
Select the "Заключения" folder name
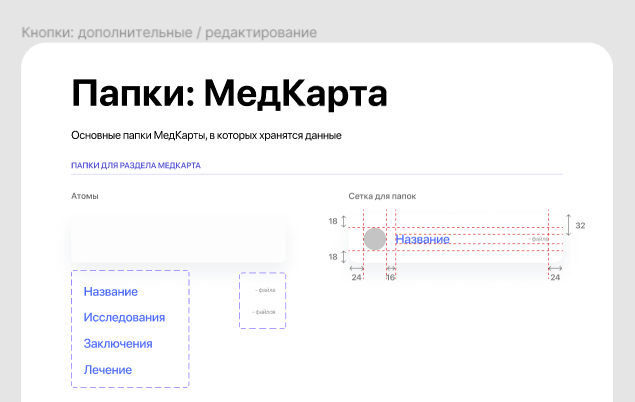(x=118, y=344)
